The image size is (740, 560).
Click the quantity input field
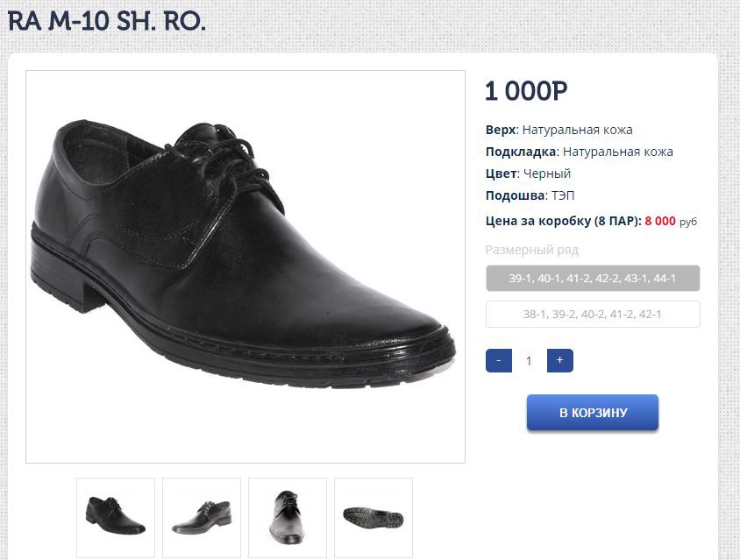point(529,360)
